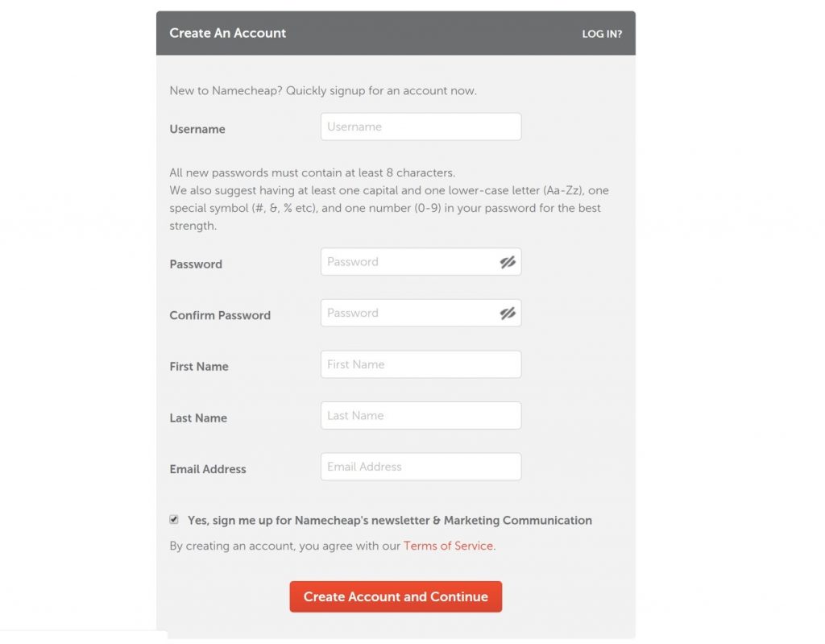Viewport: 825px width, 644px height.
Task: Show password via eye icon in Password field
Action: [508, 262]
